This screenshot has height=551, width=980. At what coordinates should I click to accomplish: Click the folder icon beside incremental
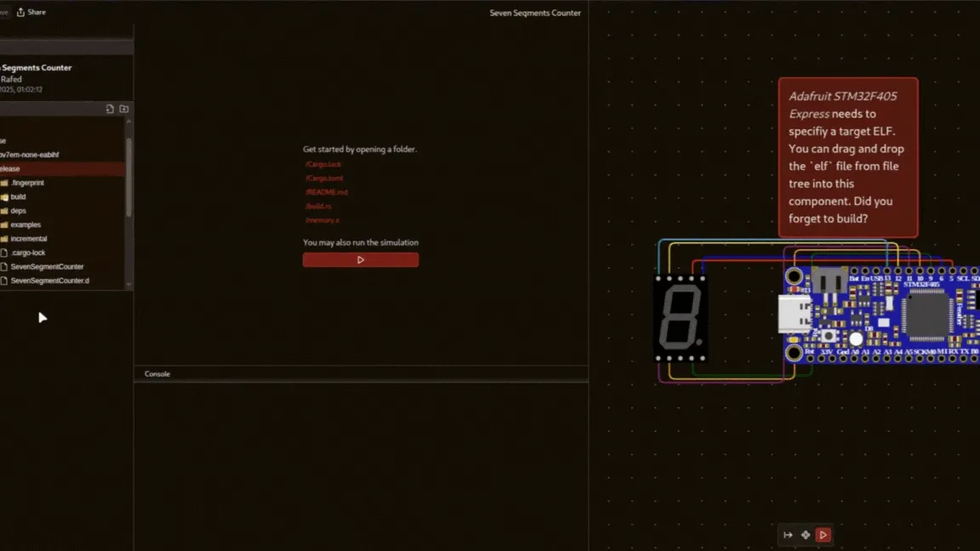point(4,239)
